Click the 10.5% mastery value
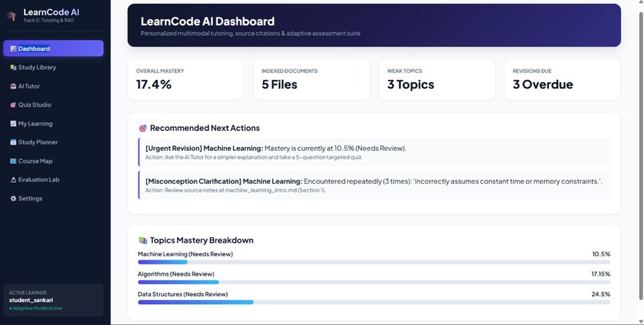Image resolution: width=644 pixels, height=325 pixels. [601, 254]
